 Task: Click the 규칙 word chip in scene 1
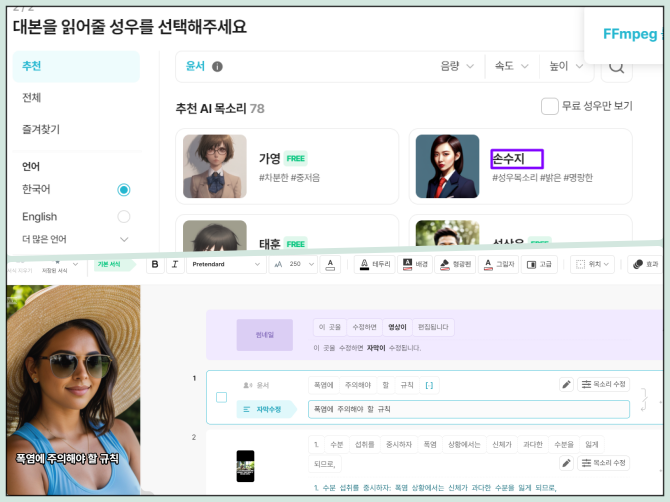[x=407, y=385]
